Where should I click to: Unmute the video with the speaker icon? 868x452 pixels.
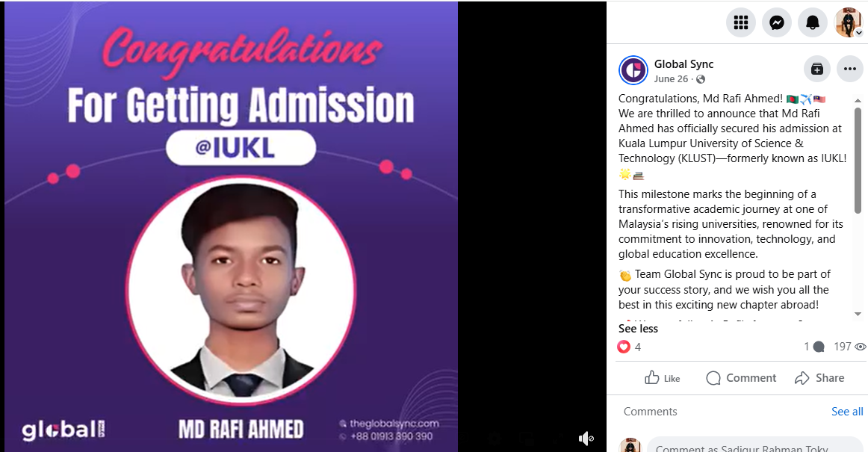tap(586, 439)
